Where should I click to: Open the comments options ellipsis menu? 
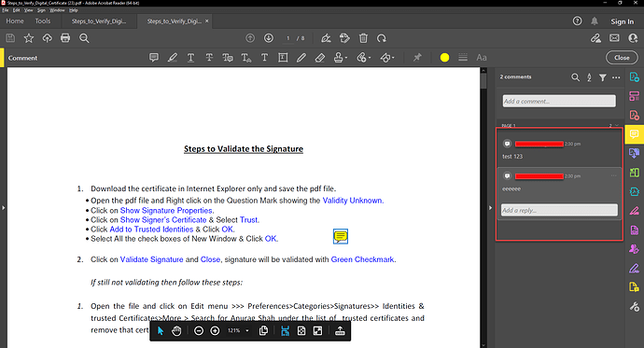616,77
